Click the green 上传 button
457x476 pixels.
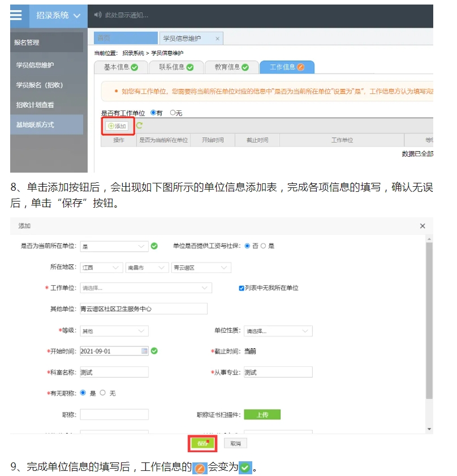pyautogui.click(x=262, y=415)
